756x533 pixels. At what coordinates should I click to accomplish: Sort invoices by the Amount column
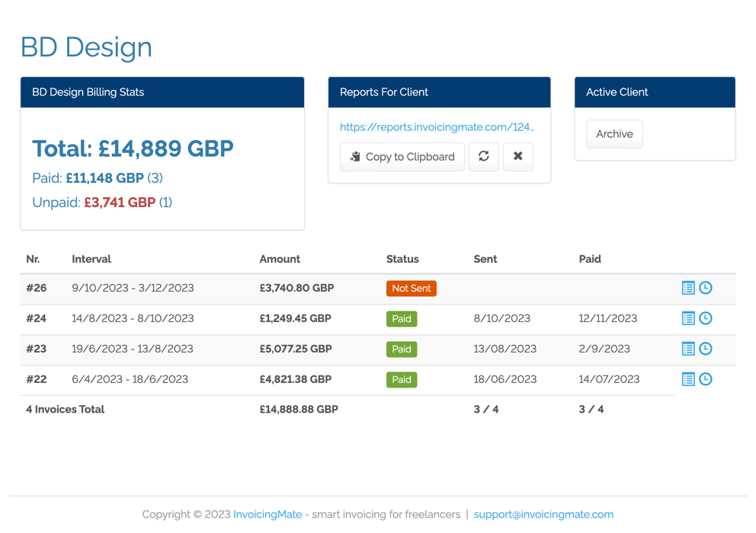click(x=280, y=259)
